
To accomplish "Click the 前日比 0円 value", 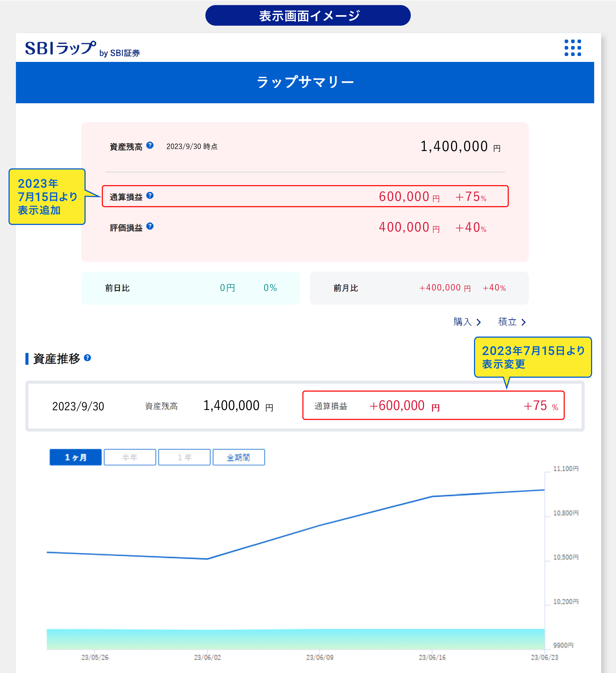I will (x=227, y=288).
